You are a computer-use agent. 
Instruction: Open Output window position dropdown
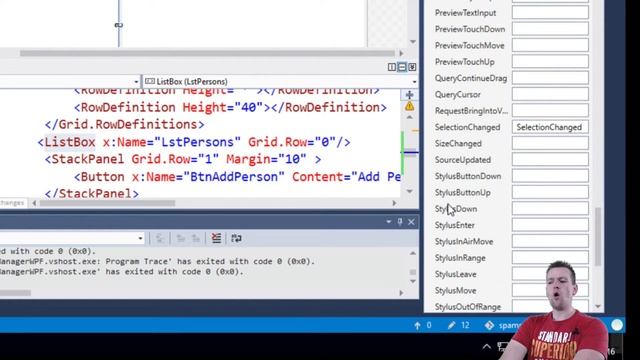click(x=389, y=222)
